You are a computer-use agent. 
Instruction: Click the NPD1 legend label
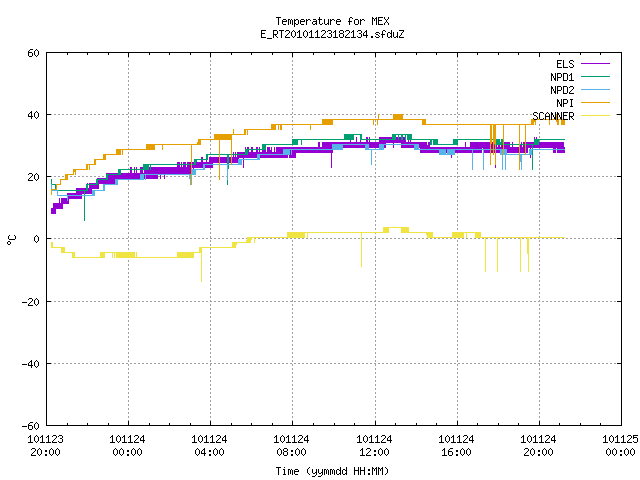(562, 77)
